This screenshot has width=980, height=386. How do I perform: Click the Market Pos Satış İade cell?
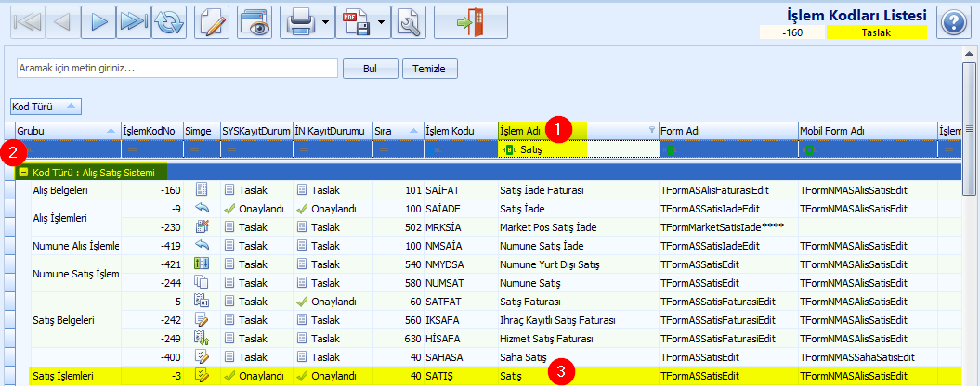coord(579,226)
